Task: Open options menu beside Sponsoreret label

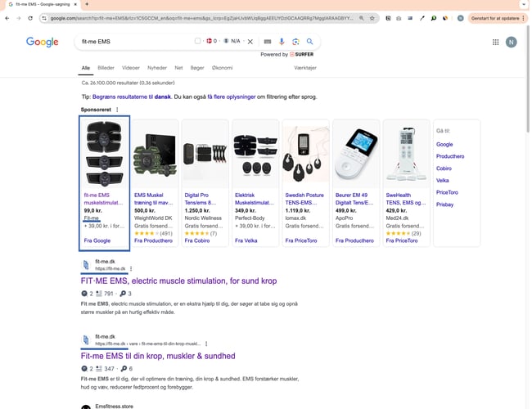Action: (x=117, y=110)
